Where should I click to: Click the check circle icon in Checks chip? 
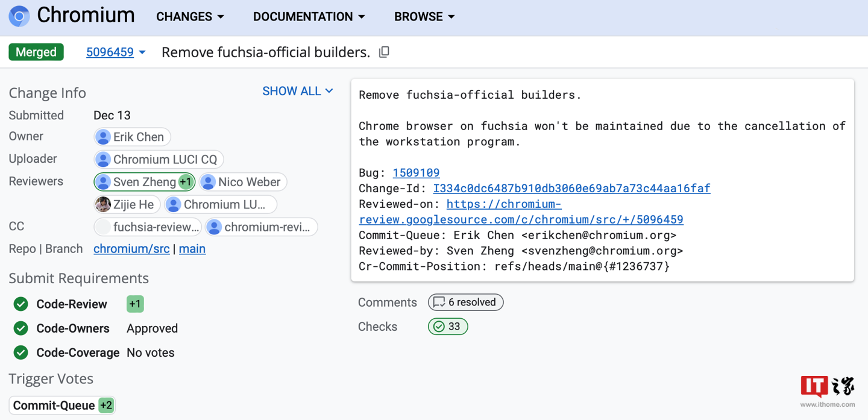[x=439, y=327]
